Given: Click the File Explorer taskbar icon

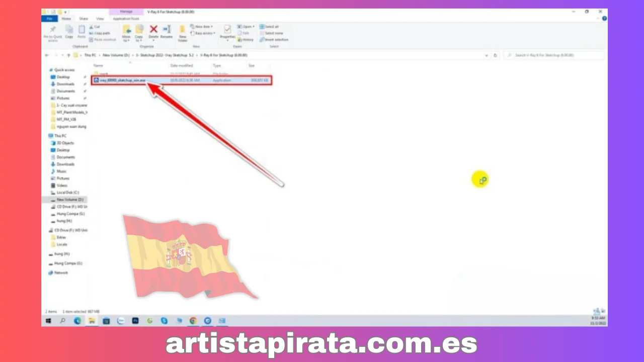Looking at the screenshot, I should 92,321.
